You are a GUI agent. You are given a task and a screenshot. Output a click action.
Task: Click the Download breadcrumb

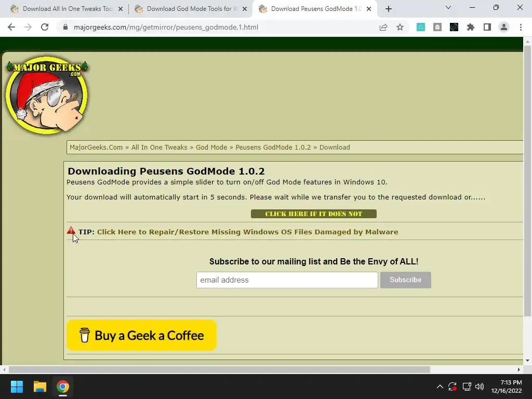coord(335,147)
